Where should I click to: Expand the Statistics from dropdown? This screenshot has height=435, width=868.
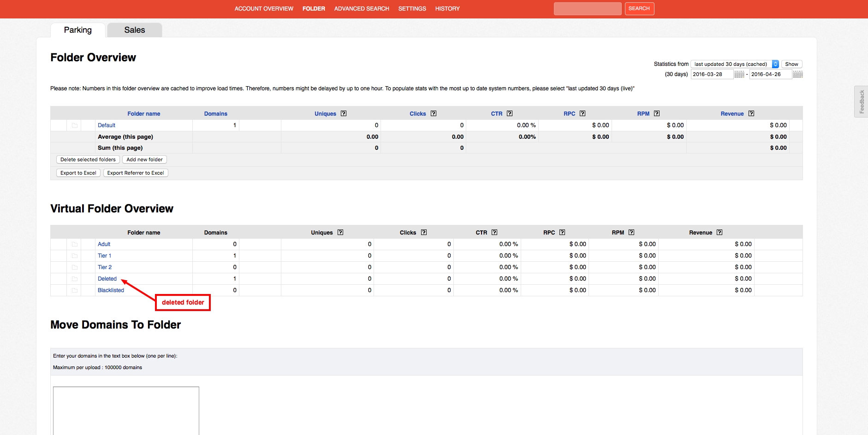[x=734, y=64]
